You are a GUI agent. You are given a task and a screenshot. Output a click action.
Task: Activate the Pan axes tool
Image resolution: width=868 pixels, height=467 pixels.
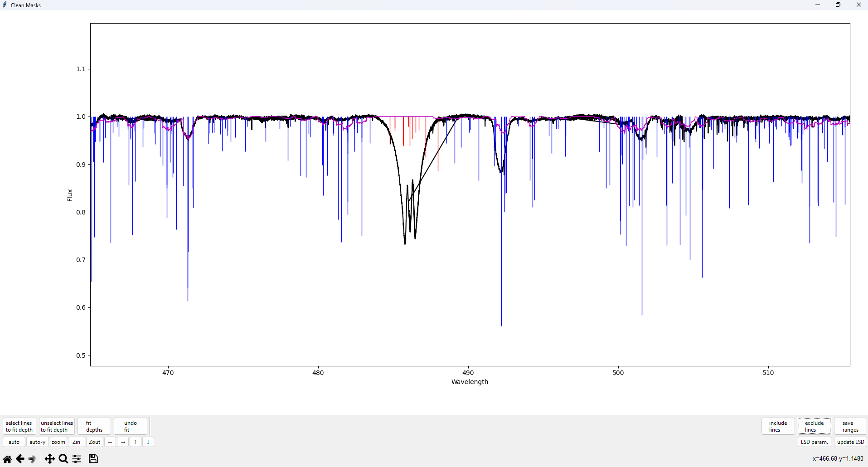(x=50, y=459)
